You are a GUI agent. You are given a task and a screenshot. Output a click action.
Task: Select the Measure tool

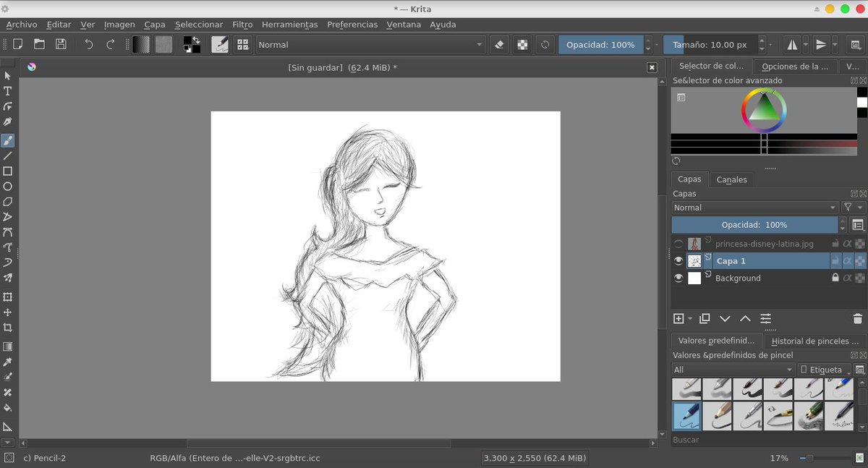8,427
